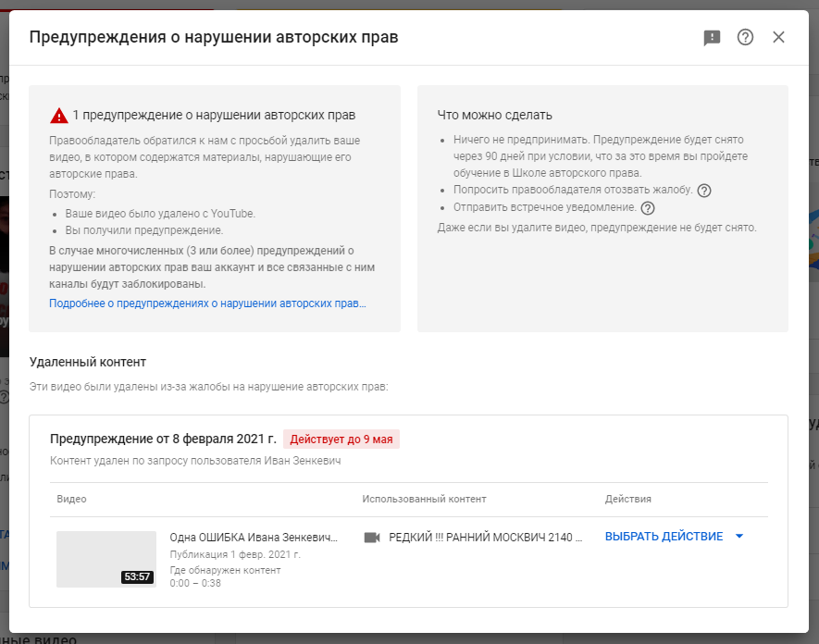
Task: Open link 'Подробнее о предупреждениях о нарушении авторских прав'
Action: [x=207, y=303]
